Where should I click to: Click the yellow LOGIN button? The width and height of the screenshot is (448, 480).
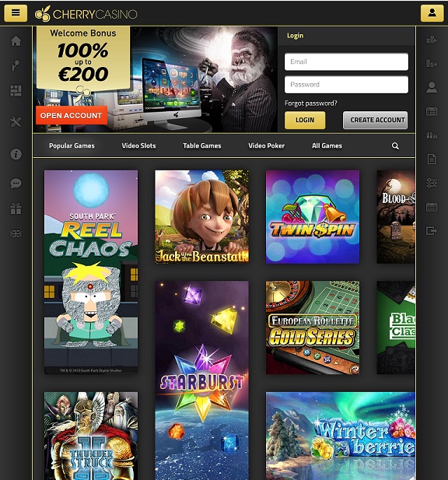pos(305,120)
